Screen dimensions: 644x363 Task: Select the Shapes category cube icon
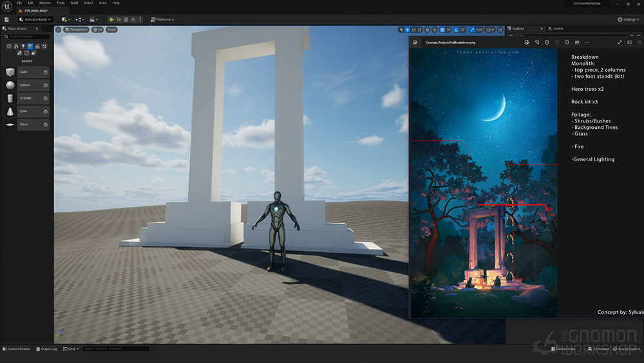30,46
